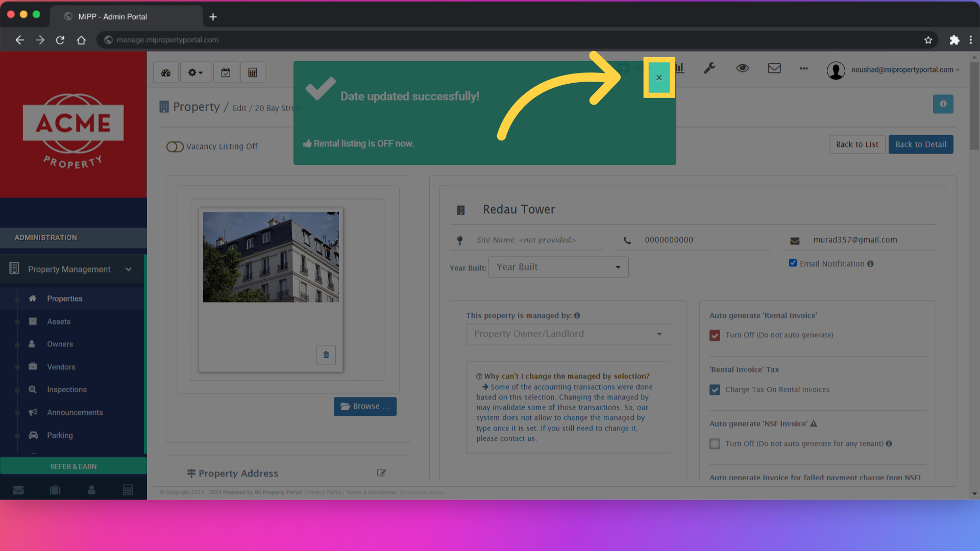The height and width of the screenshot is (551, 980).
Task: Open Property Owner/Landlord dropdown
Action: pyautogui.click(x=568, y=334)
